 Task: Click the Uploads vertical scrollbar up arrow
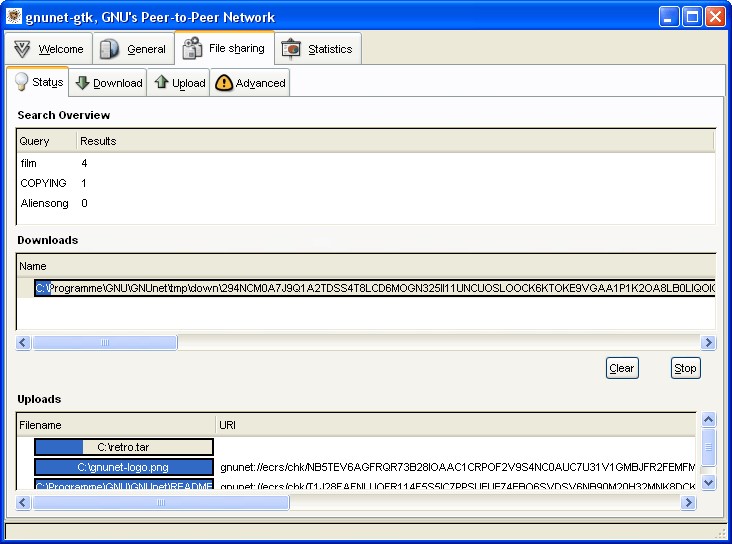point(708,420)
